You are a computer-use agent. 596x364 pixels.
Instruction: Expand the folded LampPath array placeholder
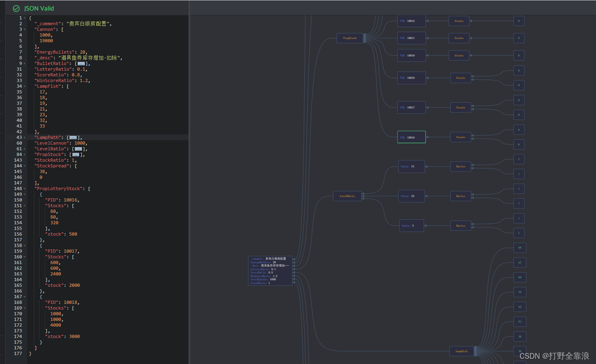(x=74, y=138)
